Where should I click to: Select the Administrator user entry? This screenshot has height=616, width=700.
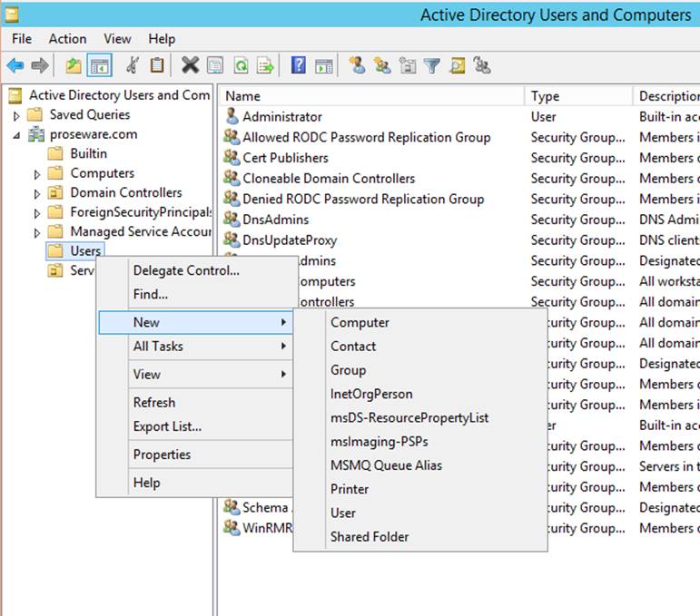pyautogui.click(x=281, y=117)
